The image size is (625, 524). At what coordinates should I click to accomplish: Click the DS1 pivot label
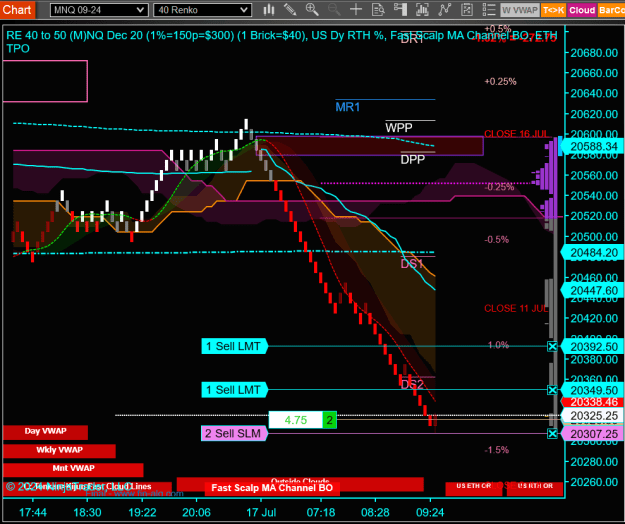click(x=412, y=264)
